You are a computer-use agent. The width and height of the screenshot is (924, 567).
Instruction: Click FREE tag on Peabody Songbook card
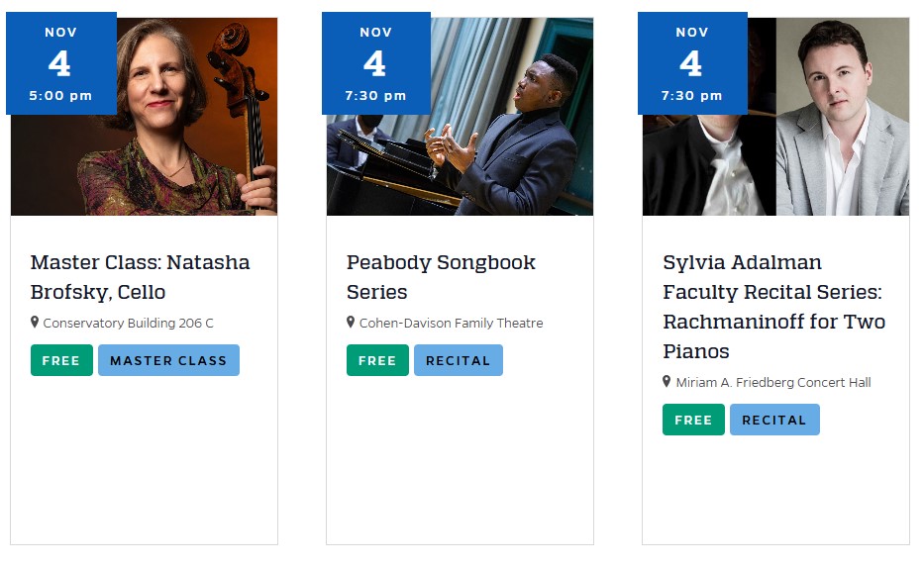(x=377, y=360)
